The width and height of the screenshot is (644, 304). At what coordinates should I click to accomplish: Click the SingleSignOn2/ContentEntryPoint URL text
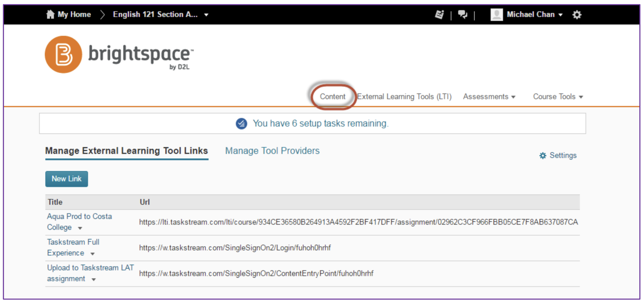click(x=256, y=273)
